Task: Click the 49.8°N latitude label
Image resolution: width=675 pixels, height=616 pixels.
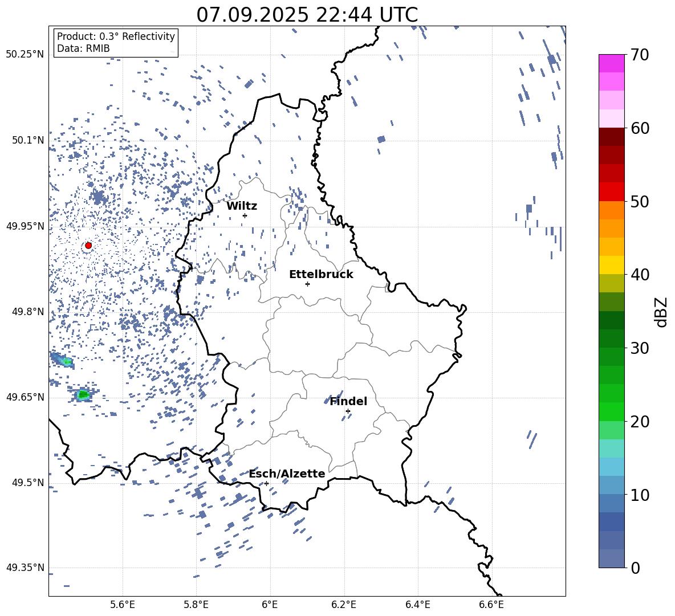Action: 28,312
